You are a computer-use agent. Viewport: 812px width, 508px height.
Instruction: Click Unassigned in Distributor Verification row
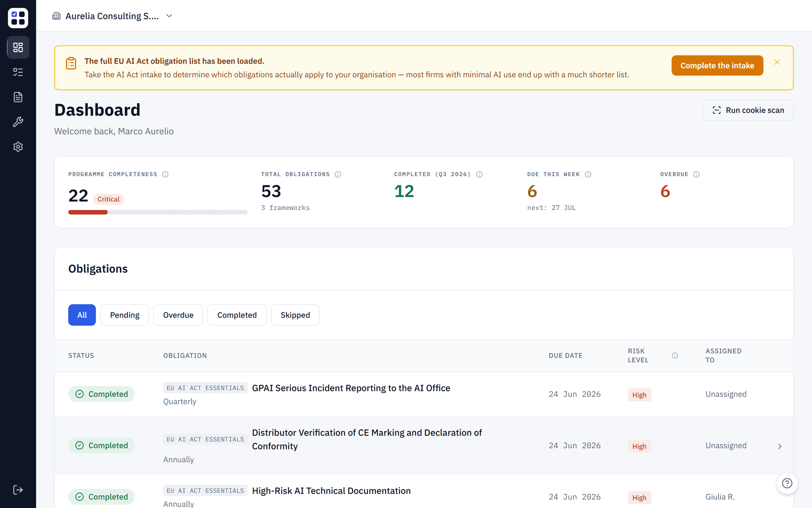pos(726,445)
